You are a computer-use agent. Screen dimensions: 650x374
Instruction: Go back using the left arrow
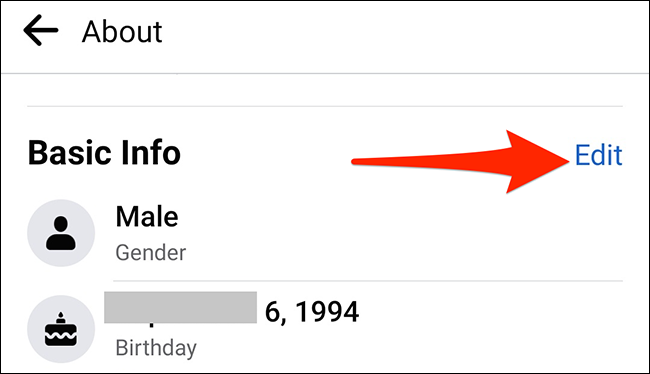[x=41, y=30]
